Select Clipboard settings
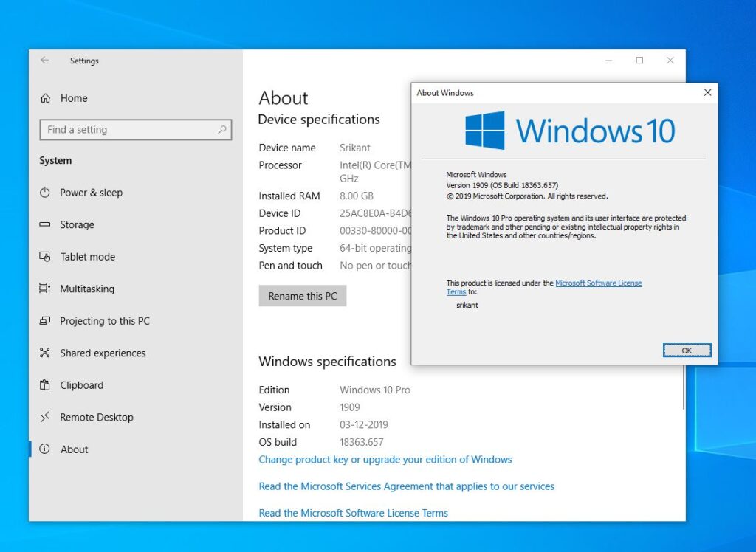The height and width of the screenshot is (552, 756). tap(81, 385)
